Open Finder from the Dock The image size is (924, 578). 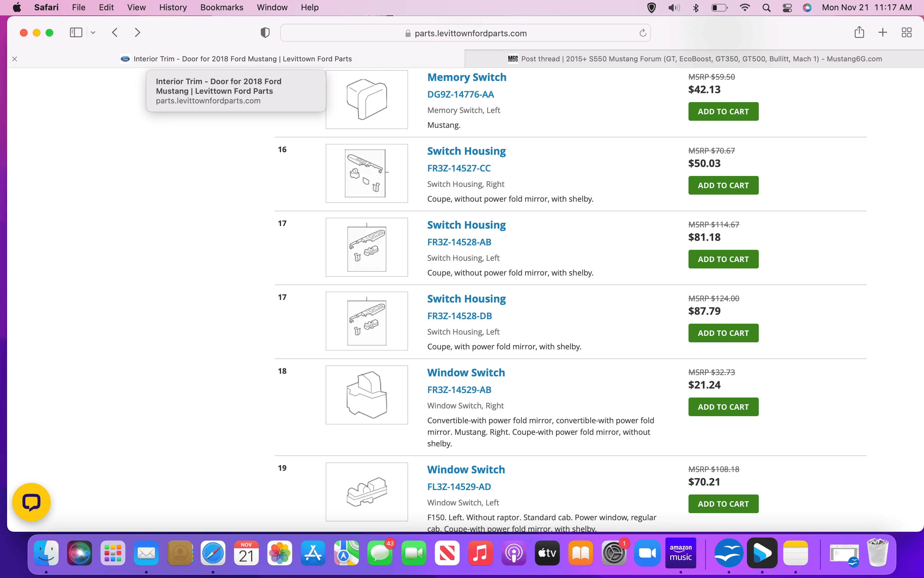click(x=46, y=553)
